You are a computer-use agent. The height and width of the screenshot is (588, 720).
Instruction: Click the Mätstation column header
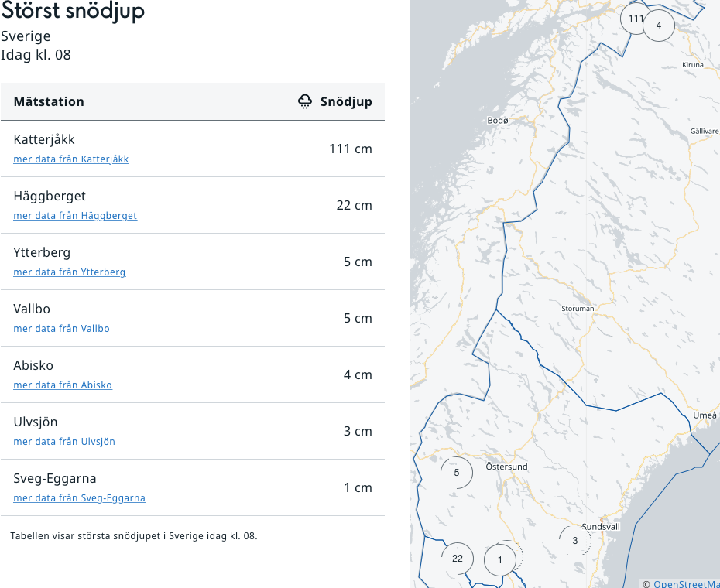pyautogui.click(x=49, y=101)
